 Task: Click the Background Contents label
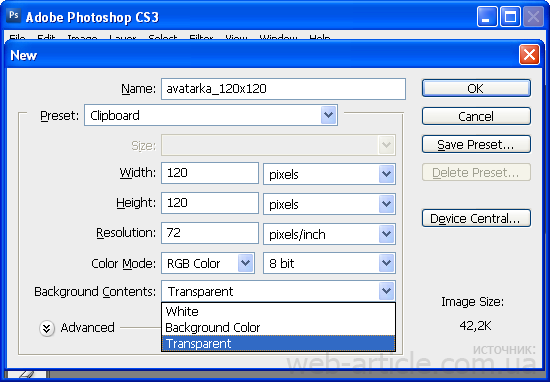pyautogui.click(x=95, y=292)
